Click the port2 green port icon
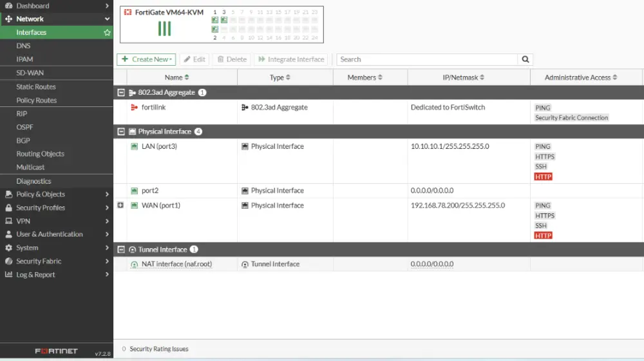 click(x=135, y=191)
